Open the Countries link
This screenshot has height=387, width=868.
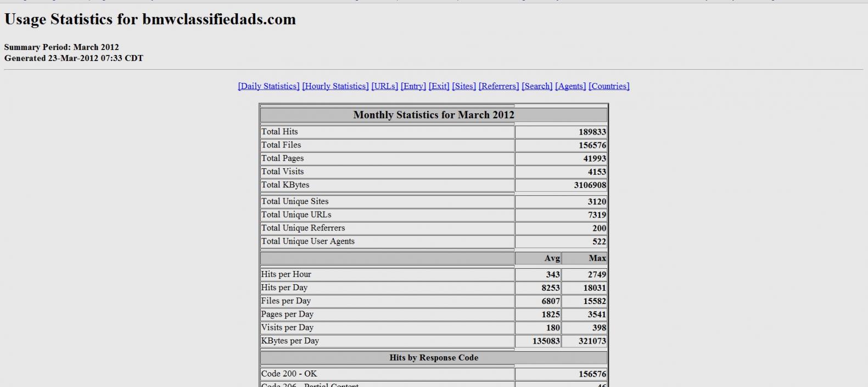[x=609, y=86]
